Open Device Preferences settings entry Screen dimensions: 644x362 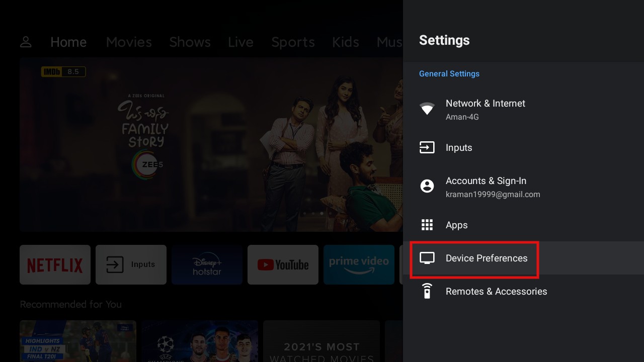pyautogui.click(x=486, y=258)
